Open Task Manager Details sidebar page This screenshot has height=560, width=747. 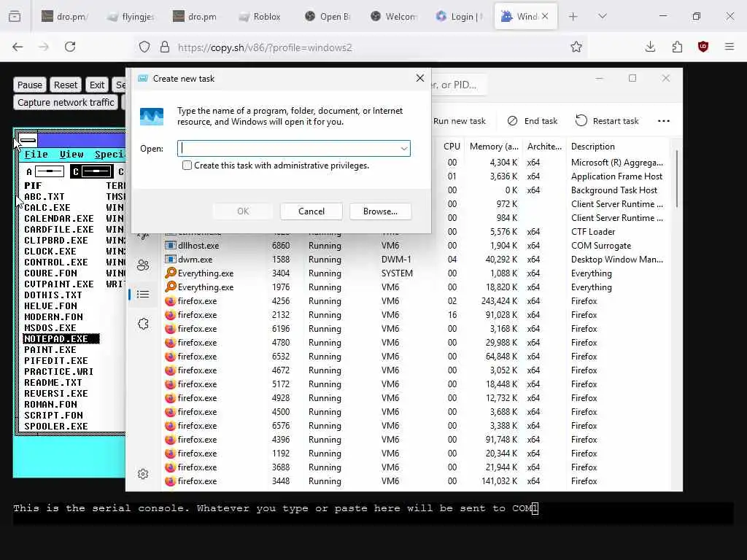143,295
